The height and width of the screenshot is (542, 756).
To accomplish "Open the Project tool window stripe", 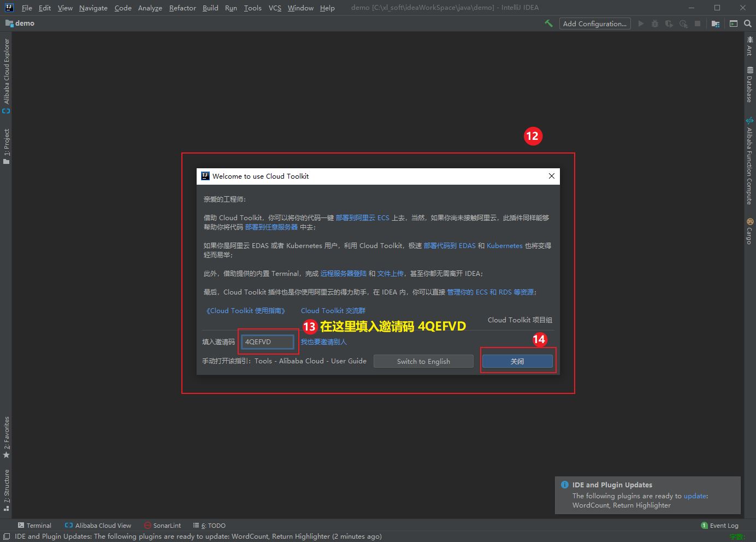I will click(7, 146).
